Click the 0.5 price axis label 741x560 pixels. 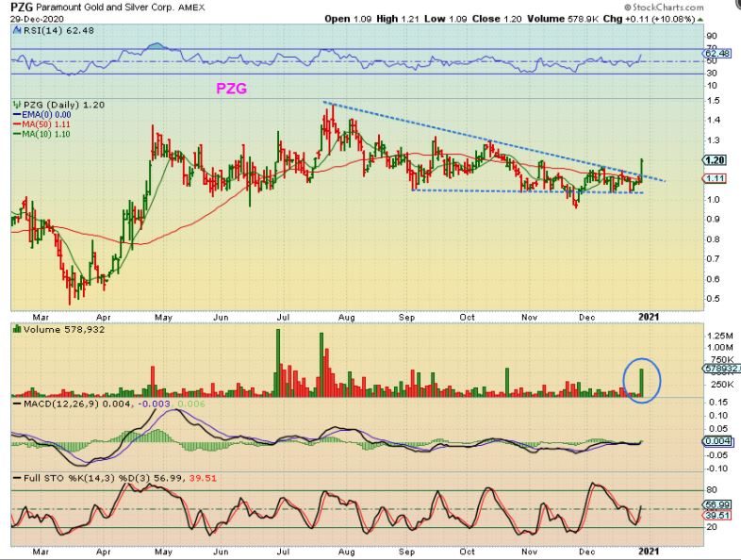click(714, 299)
